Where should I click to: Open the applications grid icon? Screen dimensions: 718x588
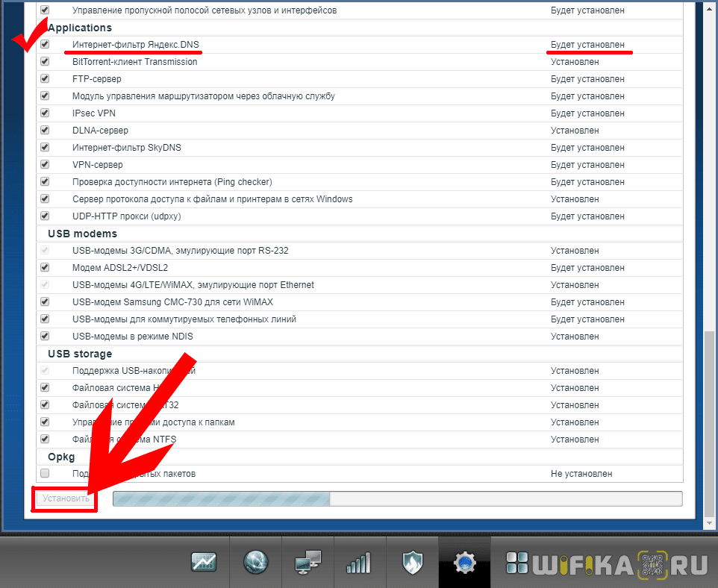(516, 562)
